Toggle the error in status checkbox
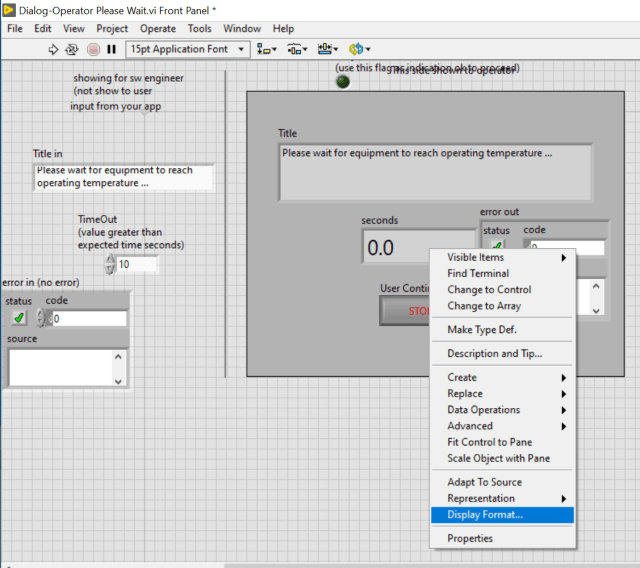This screenshot has height=568, width=640. point(19,318)
